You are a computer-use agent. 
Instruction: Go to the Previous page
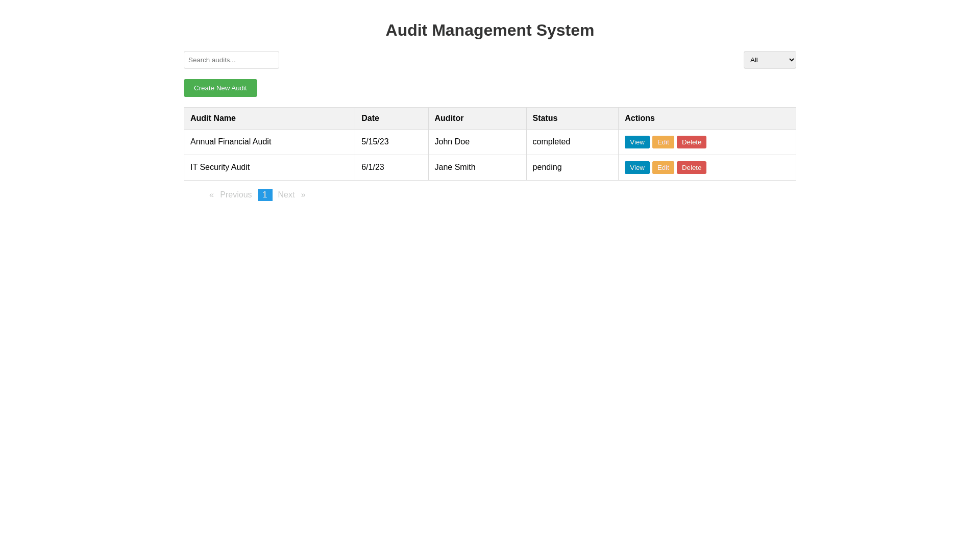235,195
